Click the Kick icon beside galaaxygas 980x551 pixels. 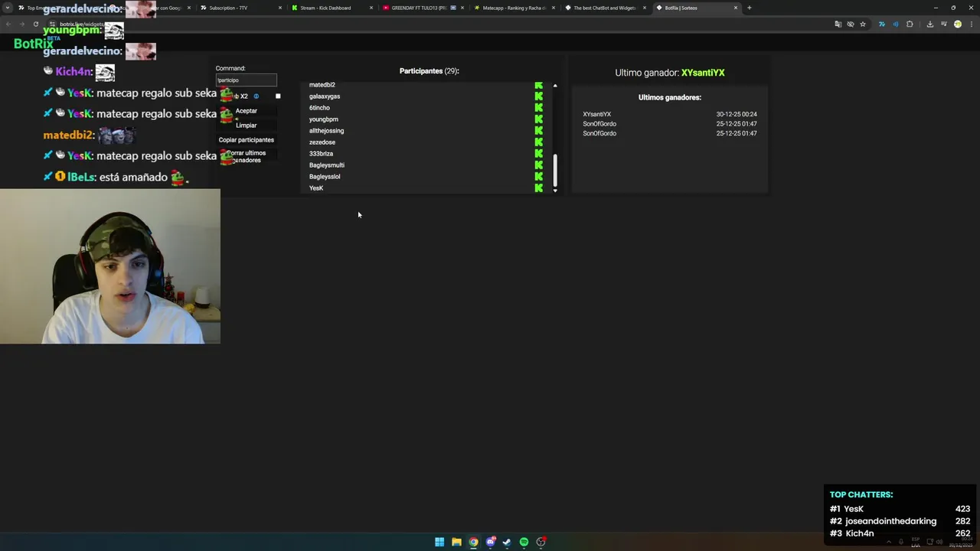pyautogui.click(x=538, y=96)
